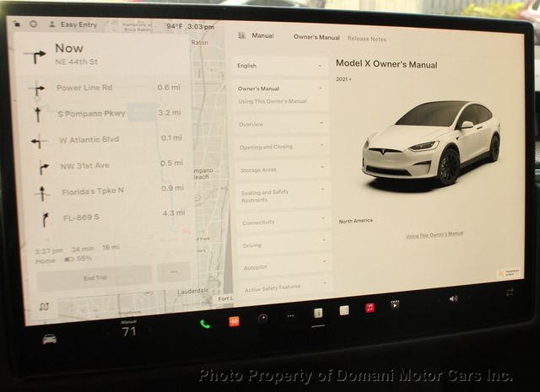Image resolution: width=540 pixels, height=392 pixels.
Task: Tap the turn icon beside Power Line Rd
Action: [38, 89]
